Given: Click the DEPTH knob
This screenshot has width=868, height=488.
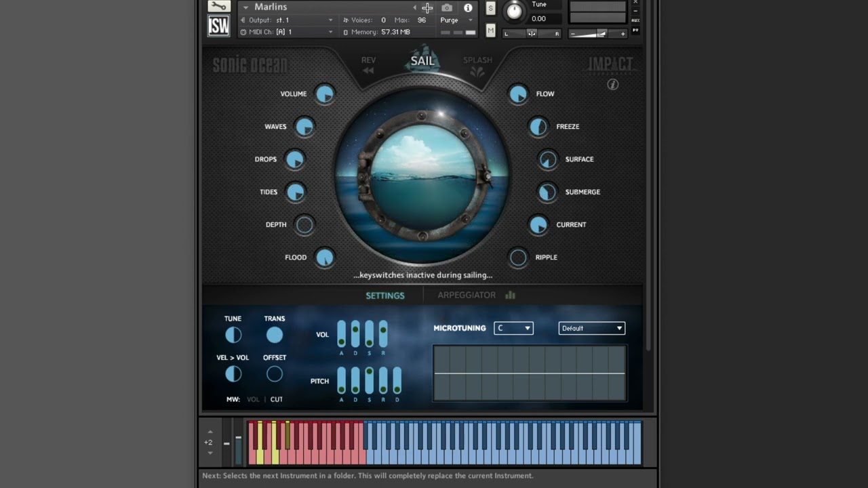Looking at the screenshot, I should pos(304,224).
